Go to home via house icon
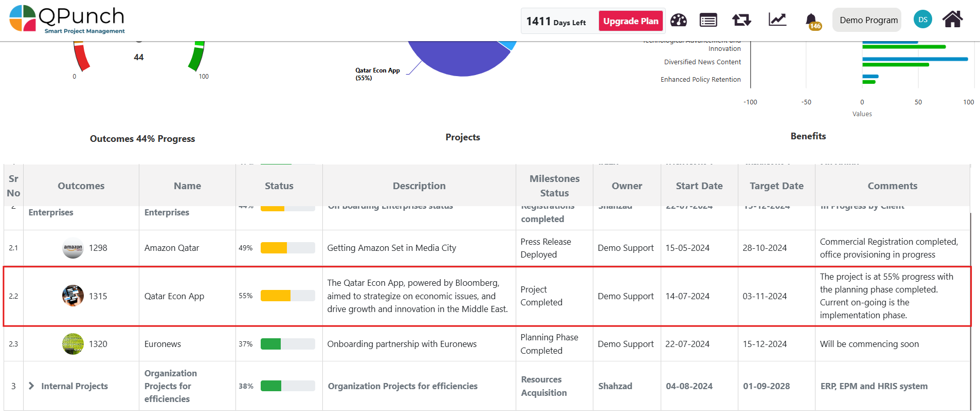Viewport: 980px width, 420px height. (952, 20)
